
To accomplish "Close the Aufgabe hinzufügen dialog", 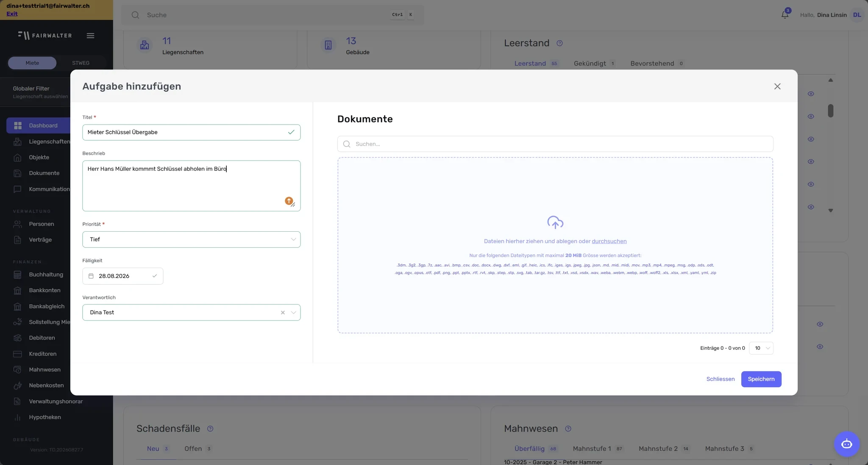I will [777, 86].
